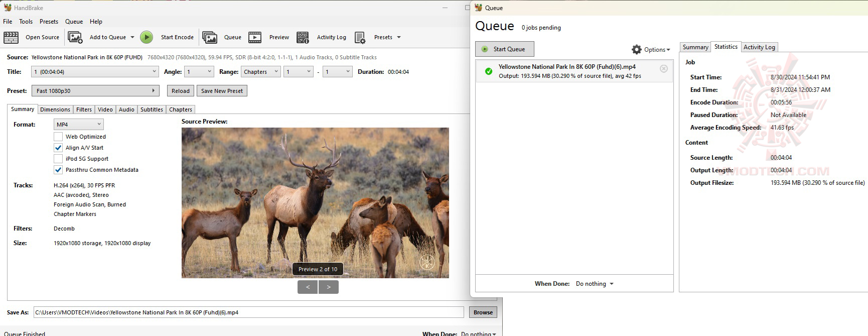Open the Angle dropdown
The image size is (868, 336).
point(199,72)
